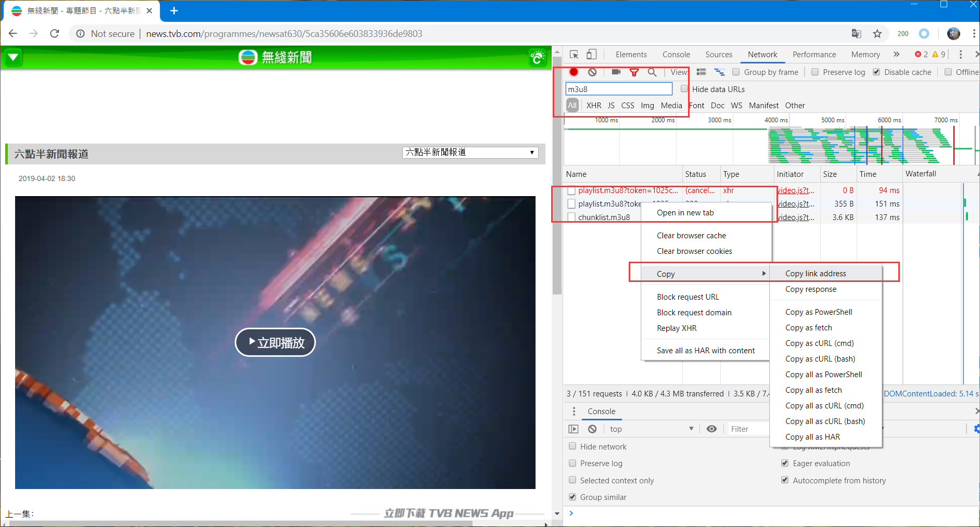Image resolution: width=980 pixels, height=527 pixels.
Task: Toggle the network filter funnel icon
Action: coord(634,72)
